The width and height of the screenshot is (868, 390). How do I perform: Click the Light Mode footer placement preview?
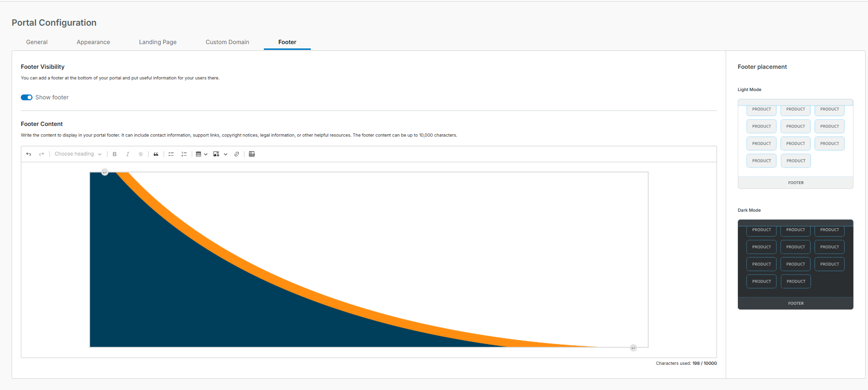click(x=795, y=144)
